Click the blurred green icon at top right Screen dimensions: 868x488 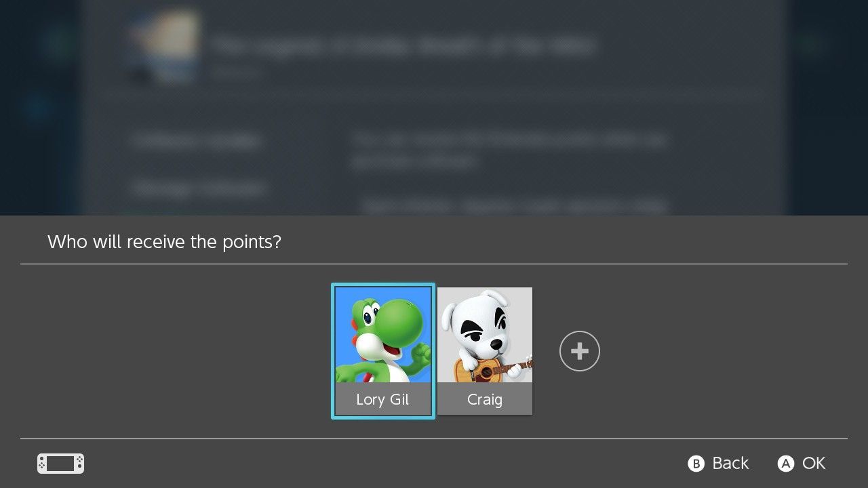pyautogui.click(x=810, y=45)
